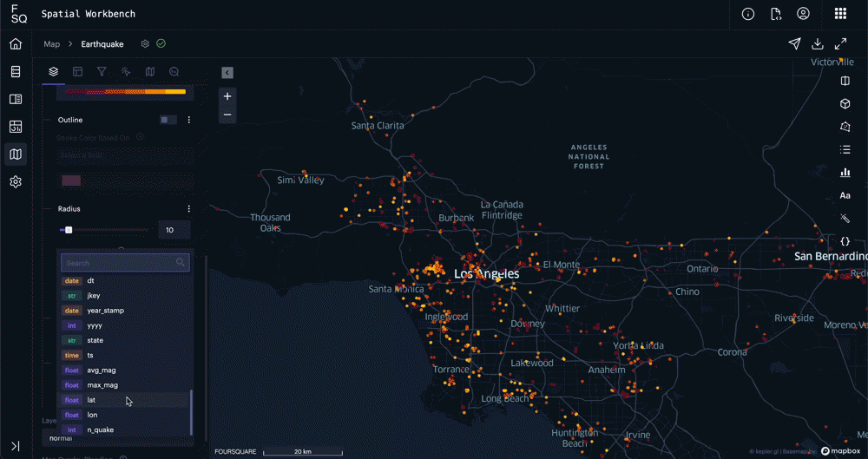Screen dimensions: 868x459
Task: Open the apps grid menu
Action: [x=840, y=14]
